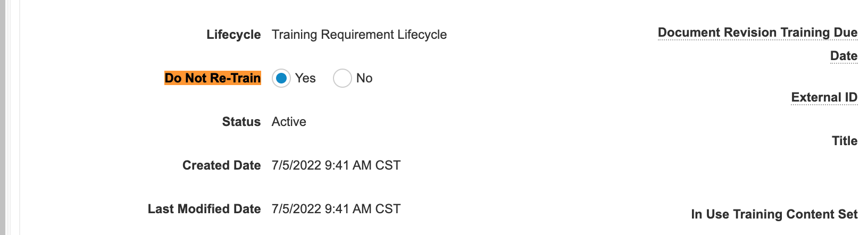The height and width of the screenshot is (235, 868).
Task: Click the Training Requirement Lifecycle value
Action: [359, 35]
